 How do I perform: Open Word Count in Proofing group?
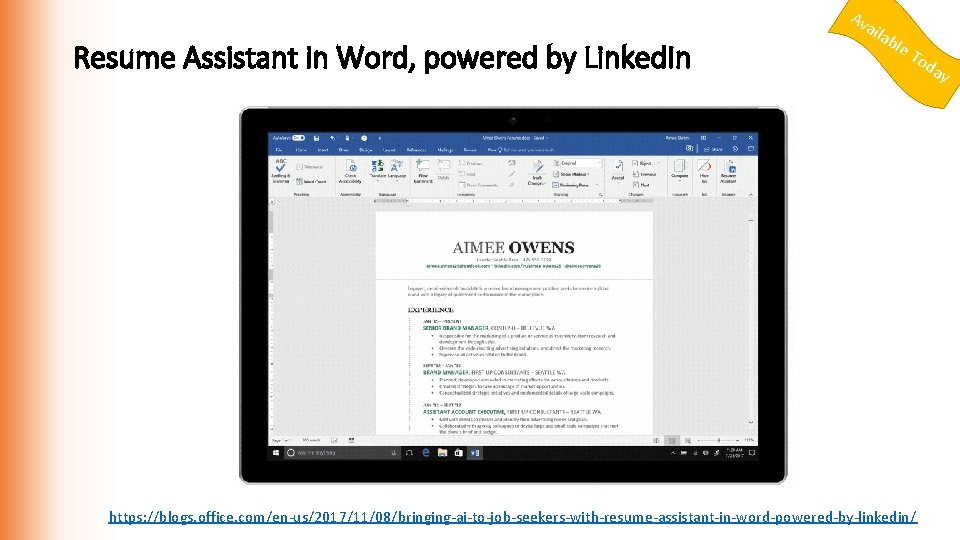click(311, 182)
